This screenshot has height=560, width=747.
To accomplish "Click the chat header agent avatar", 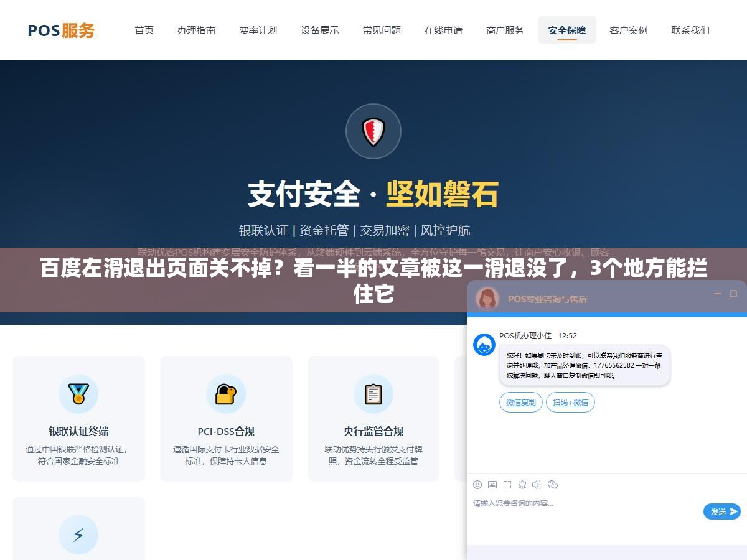I will click(x=487, y=298).
